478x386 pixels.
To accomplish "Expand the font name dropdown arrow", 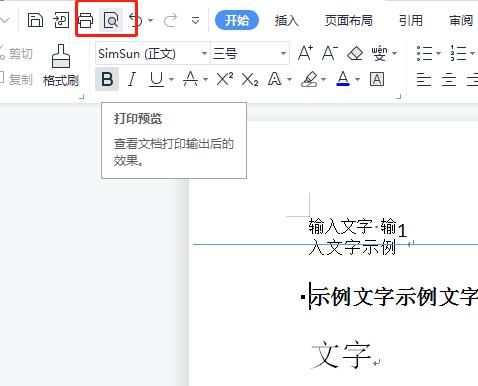I will (204, 53).
